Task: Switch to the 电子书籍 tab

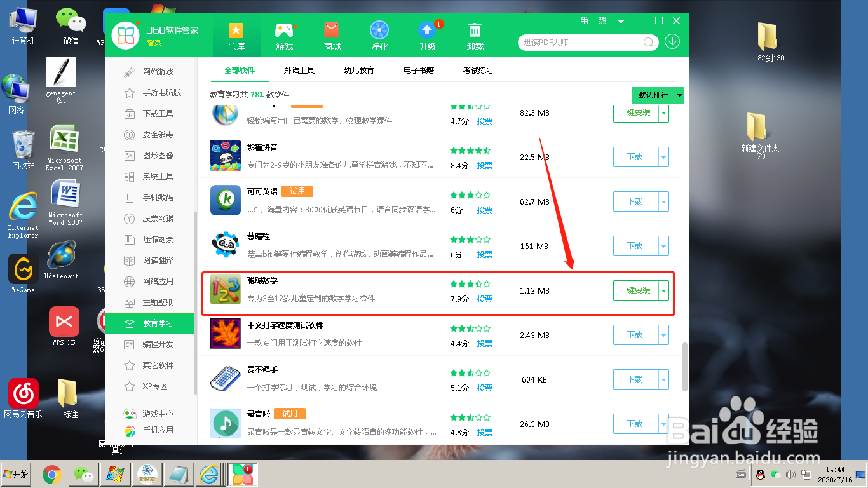Action: 419,71
